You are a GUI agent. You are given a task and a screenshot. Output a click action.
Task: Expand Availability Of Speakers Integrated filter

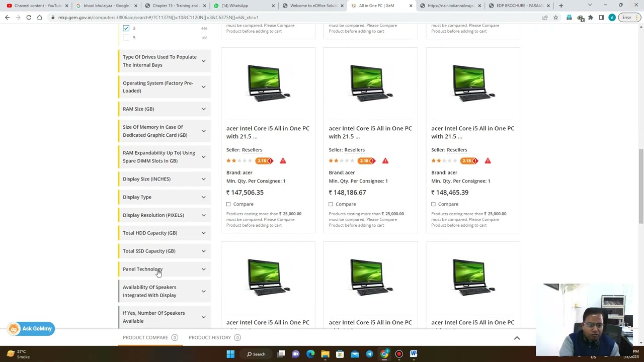point(165,291)
